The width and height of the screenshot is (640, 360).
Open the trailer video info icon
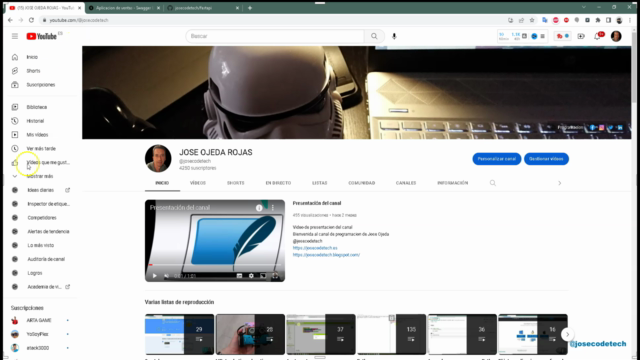259,208
